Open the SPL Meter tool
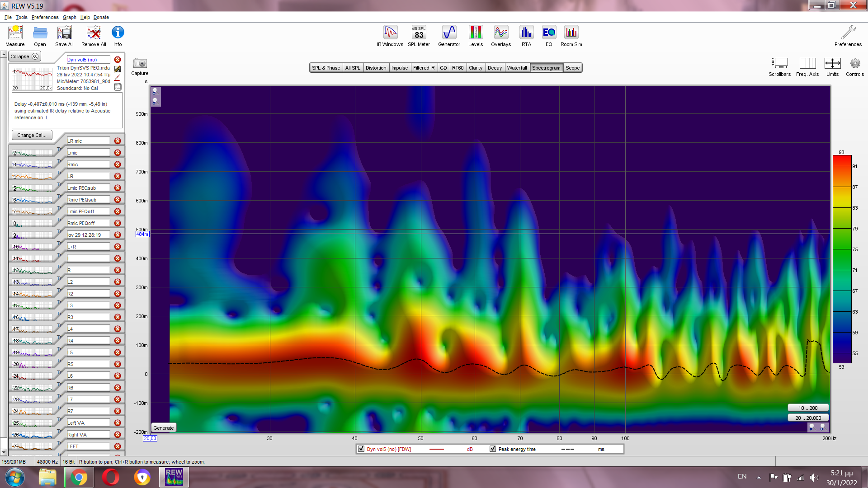The image size is (868, 488). [419, 36]
